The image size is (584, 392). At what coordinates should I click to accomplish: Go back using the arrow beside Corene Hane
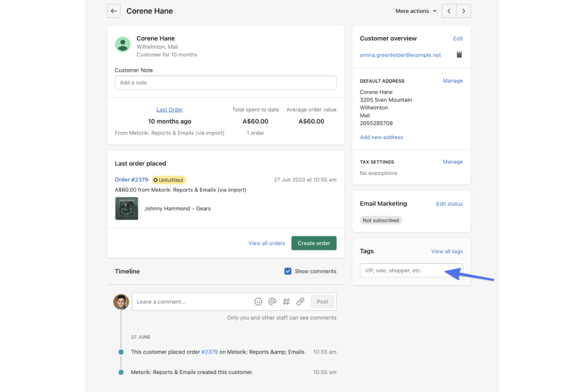(x=113, y=10)
